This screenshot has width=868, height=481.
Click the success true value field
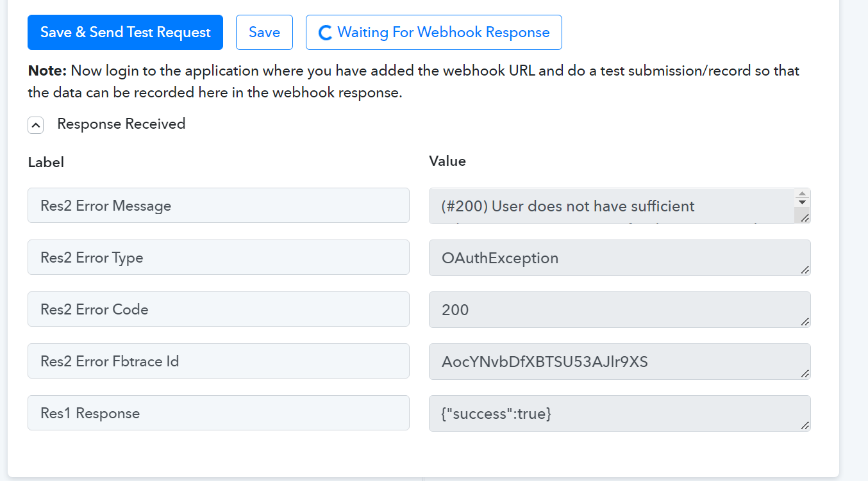pyautogui.click(x=620, y=413)
